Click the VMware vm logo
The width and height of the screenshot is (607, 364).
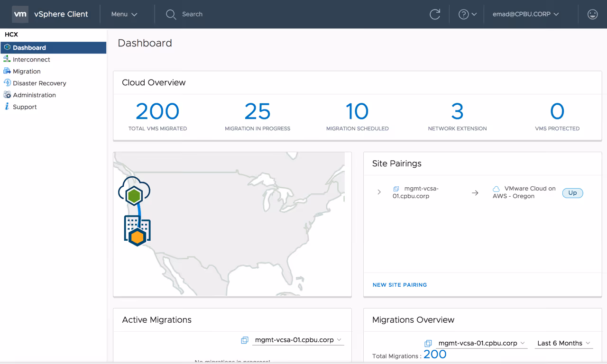point(20,14)
